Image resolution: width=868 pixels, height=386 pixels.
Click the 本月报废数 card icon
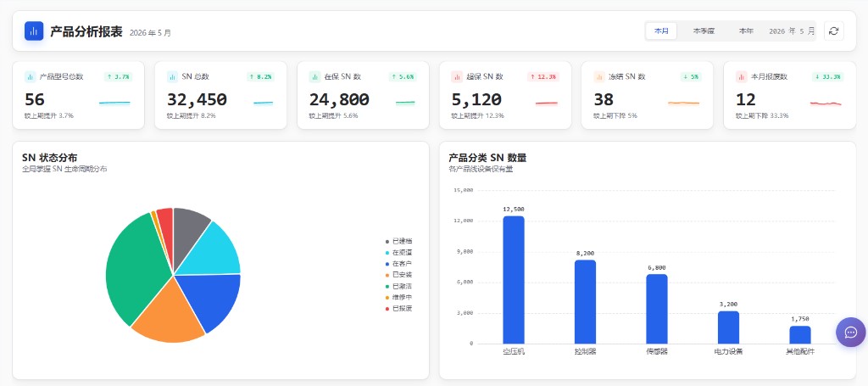pos(741,76)
